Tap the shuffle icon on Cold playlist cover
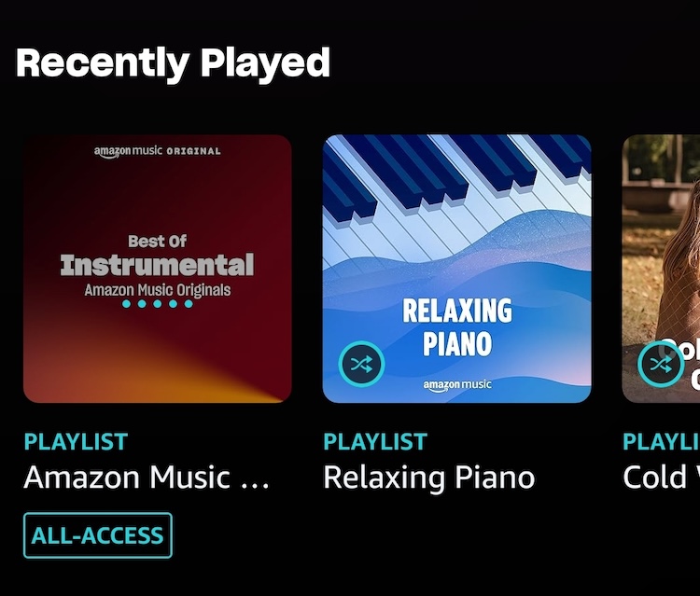The image size is (700, 596). (660, 364)
